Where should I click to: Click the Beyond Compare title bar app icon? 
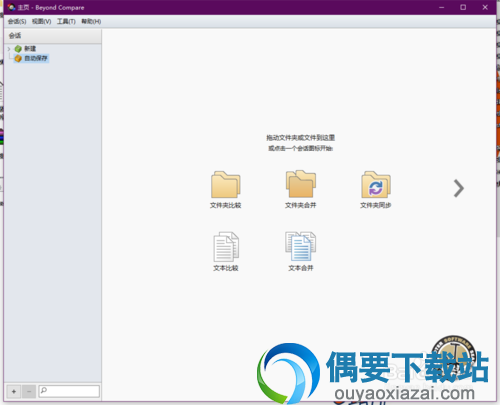pyautogui.click(x=11, y=7)
